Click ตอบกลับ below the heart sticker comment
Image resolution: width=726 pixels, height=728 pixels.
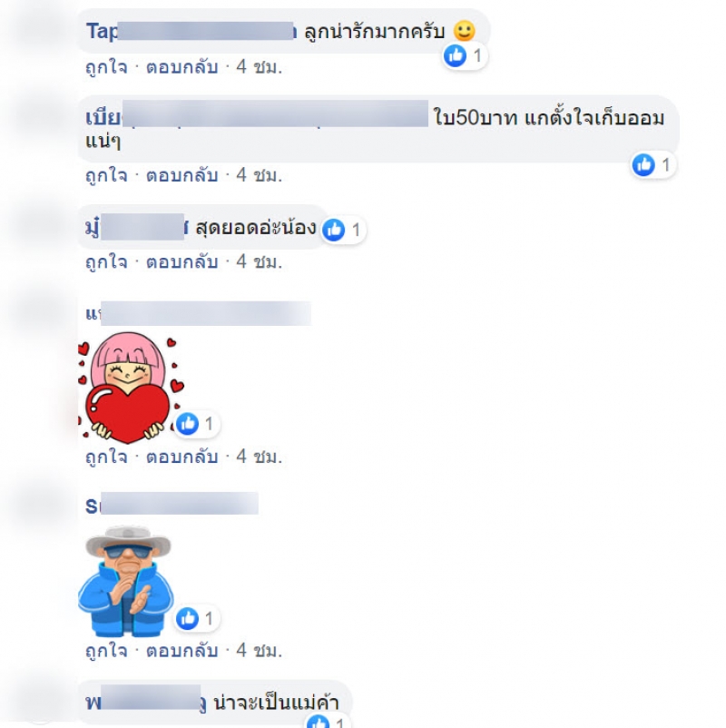point(182,457)
